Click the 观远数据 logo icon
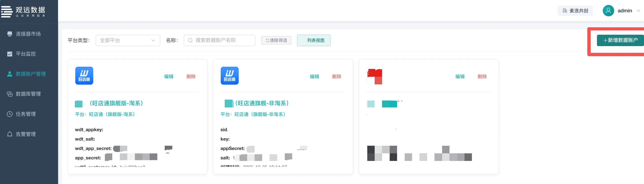 click(7, 11)
